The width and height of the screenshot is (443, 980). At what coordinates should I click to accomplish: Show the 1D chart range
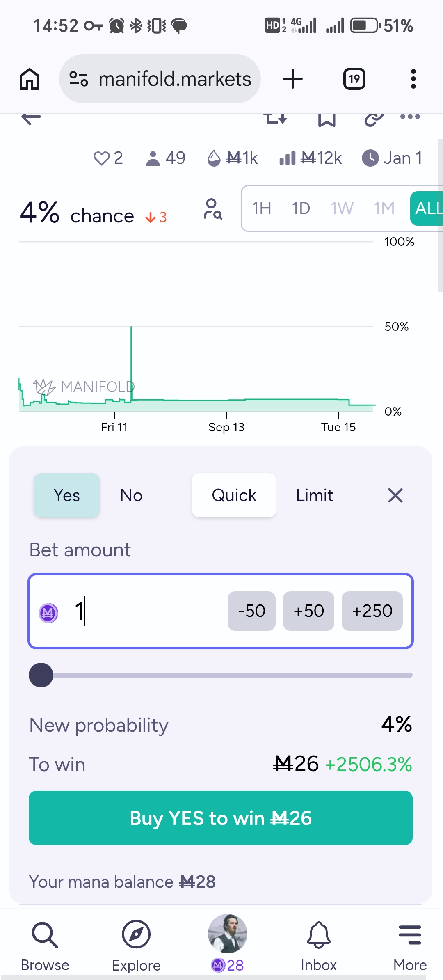point(301,208)
